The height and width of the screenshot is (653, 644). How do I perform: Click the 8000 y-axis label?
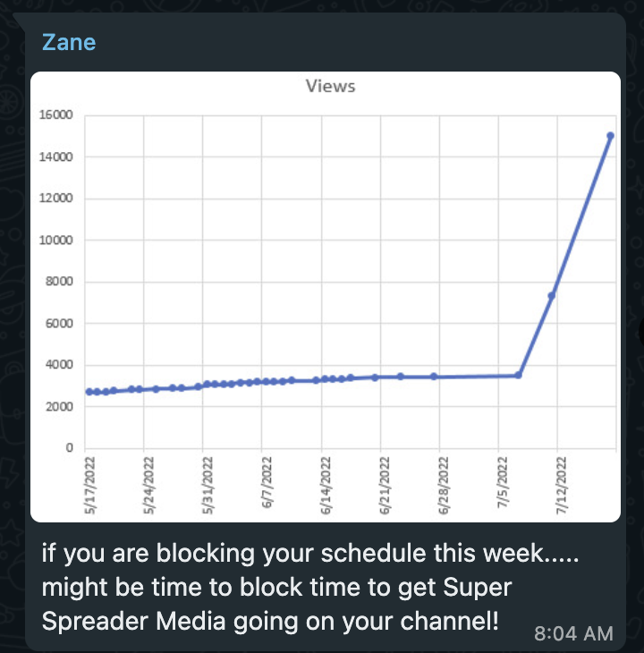(x=59, y=282)
